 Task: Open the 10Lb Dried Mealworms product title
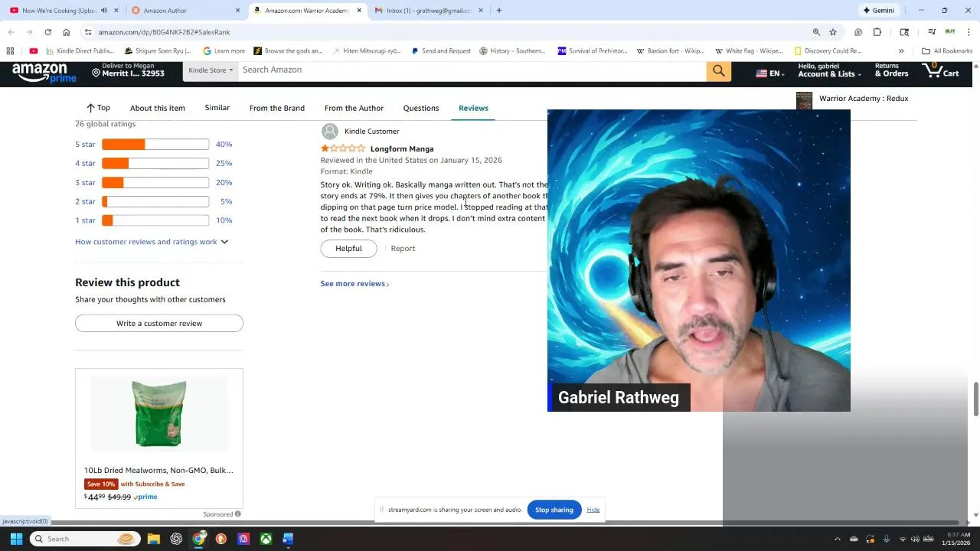158,471
